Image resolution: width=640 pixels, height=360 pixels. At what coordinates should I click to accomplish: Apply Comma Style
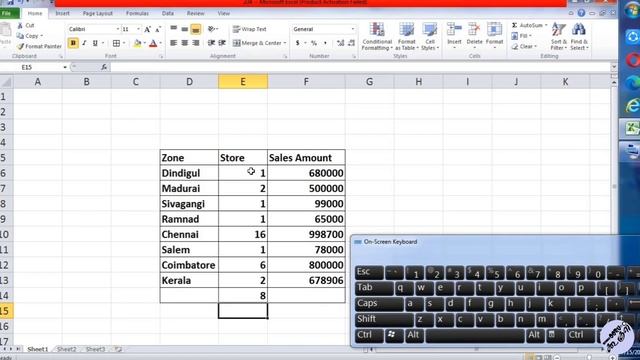(x=325, y=43)
